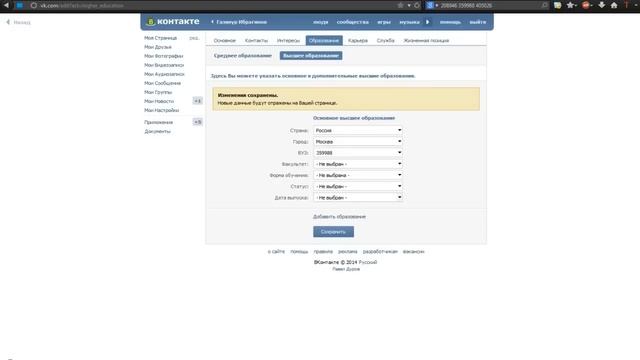The image size is (640, 360).
Task: Switch to the Карьера tab
Action: 358,40
